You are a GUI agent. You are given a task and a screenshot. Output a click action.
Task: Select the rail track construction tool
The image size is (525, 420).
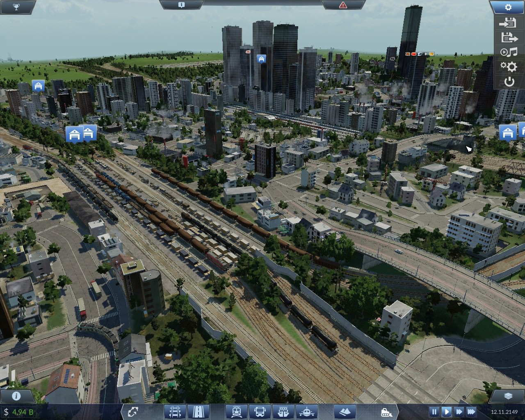pos(175,411)
